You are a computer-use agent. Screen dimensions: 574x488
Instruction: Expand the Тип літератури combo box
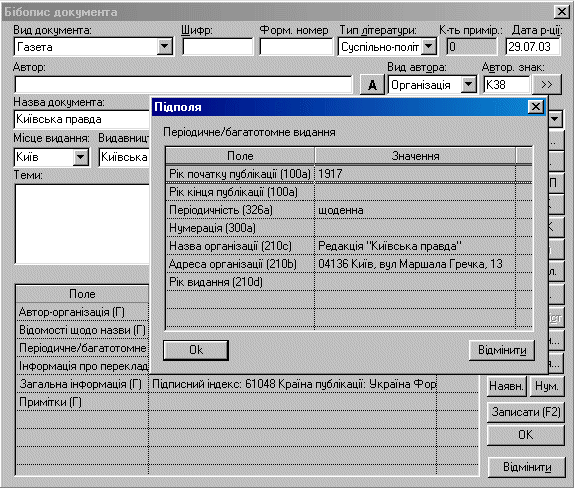coord(429,46)
